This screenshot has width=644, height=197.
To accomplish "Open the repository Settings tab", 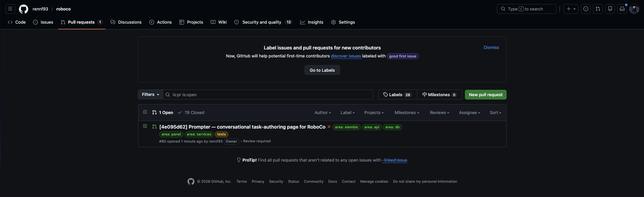I will point(343,22).
